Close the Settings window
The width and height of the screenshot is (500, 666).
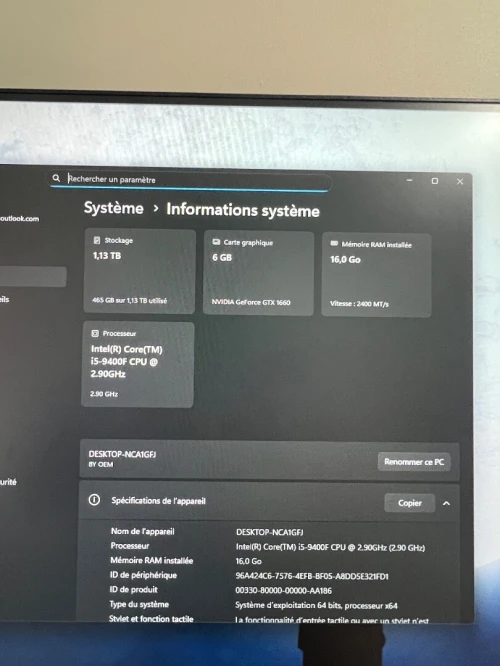tap(460, 181)
